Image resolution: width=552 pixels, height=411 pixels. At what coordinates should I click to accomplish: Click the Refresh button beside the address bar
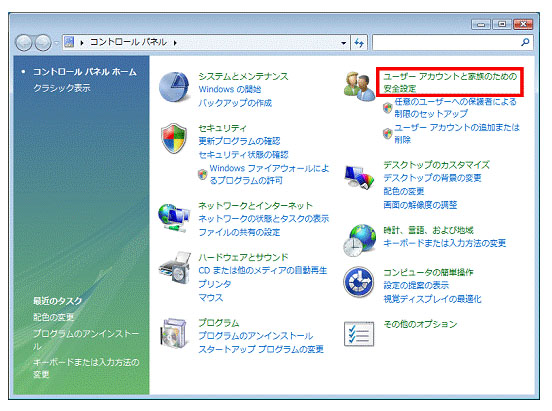click(x=359, y=43)
